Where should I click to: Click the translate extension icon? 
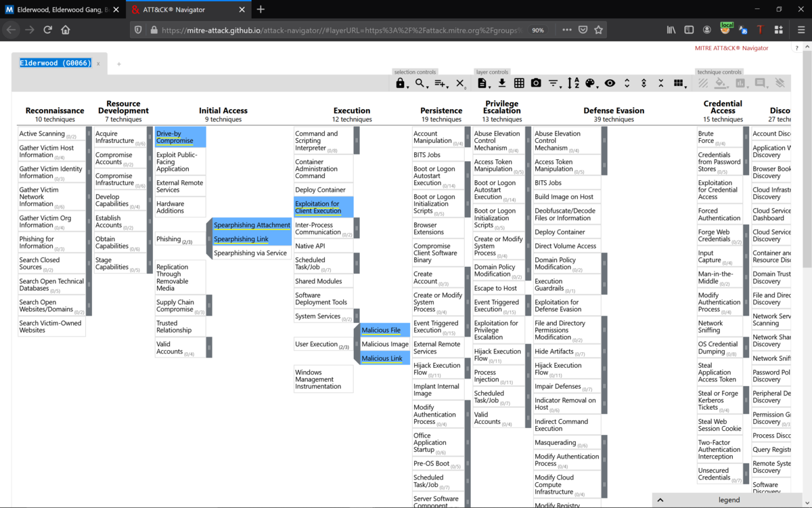[x=743, y=30]
